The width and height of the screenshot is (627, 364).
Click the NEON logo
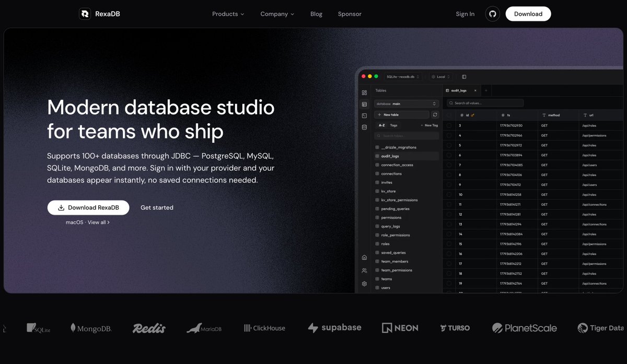point(400,328)
